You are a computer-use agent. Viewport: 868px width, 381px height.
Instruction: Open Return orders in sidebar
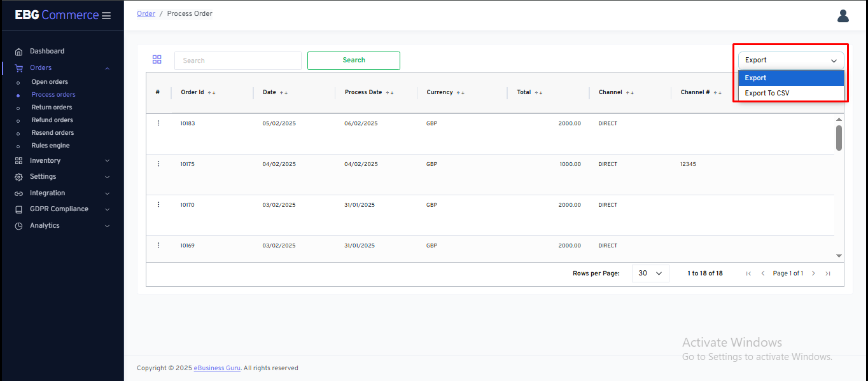(x=52, y=107)
